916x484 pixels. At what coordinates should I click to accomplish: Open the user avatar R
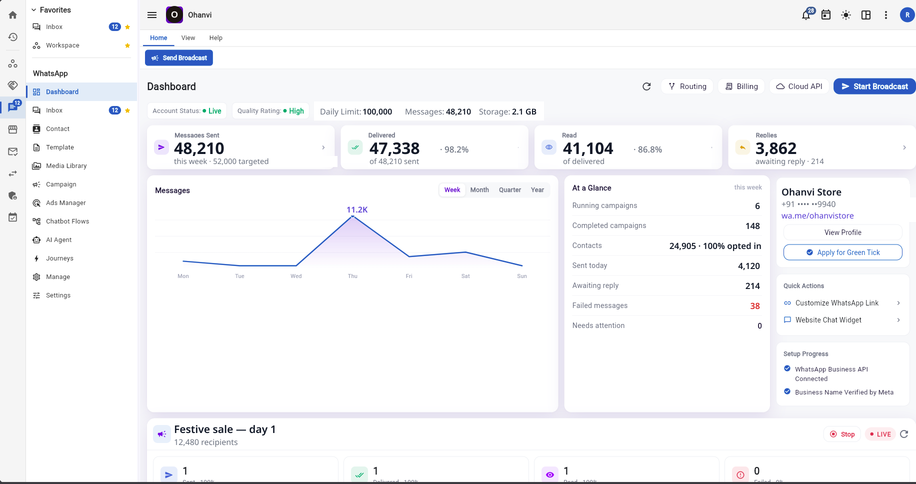tap(906, 15)
